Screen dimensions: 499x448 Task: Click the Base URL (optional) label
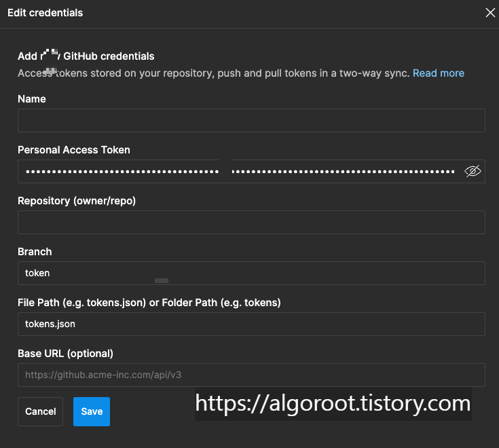(66, 354)
